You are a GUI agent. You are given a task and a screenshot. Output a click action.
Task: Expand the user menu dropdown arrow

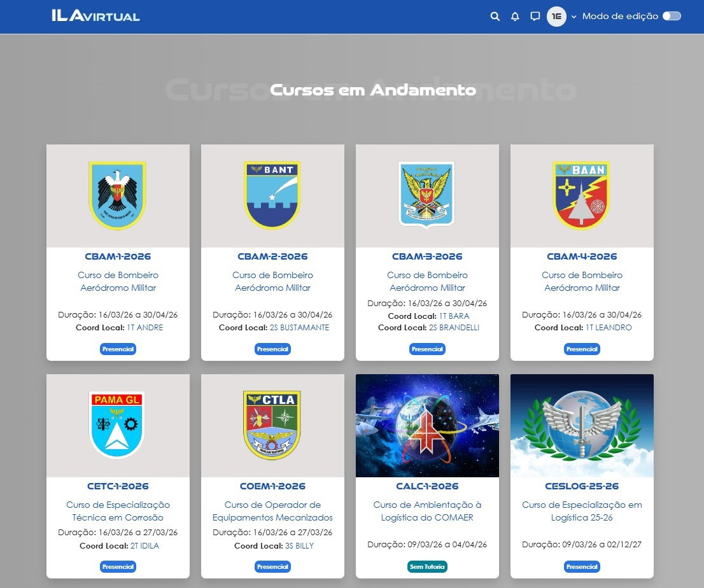point(574,17)
